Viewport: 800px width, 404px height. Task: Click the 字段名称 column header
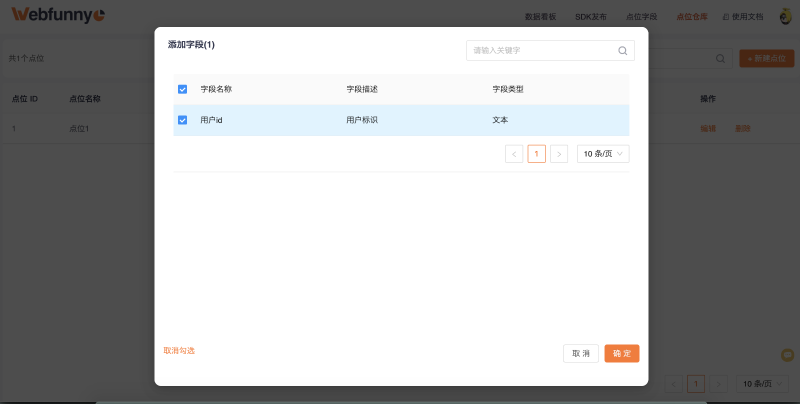coord(216,89)
